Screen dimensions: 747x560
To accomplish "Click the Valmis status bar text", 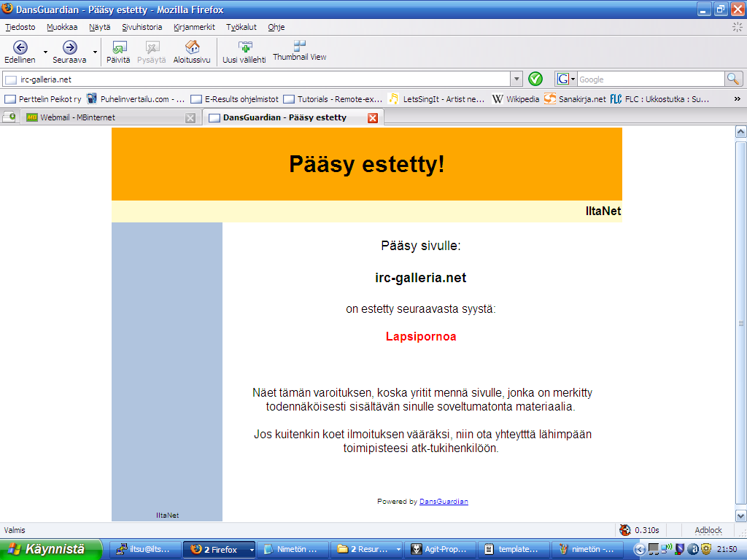I will coord(15,530).
